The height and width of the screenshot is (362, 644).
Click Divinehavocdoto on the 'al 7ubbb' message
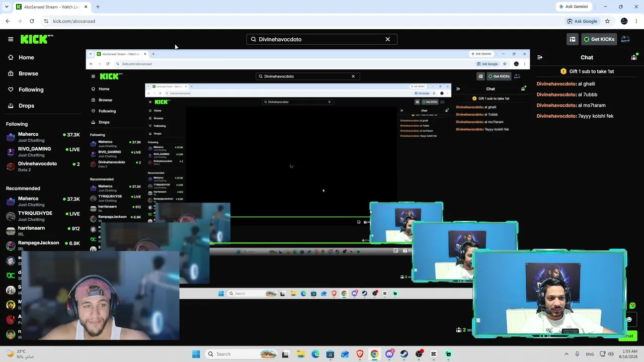coord(556,95)
